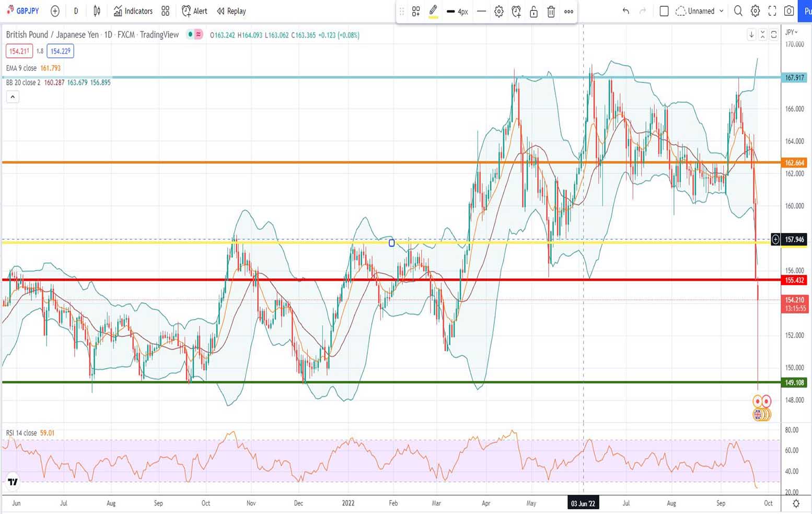The width and height of the screenshot is (812, 514).
Task: Click the compare or add symbol plus icon
Action: (x=55, y=11)
